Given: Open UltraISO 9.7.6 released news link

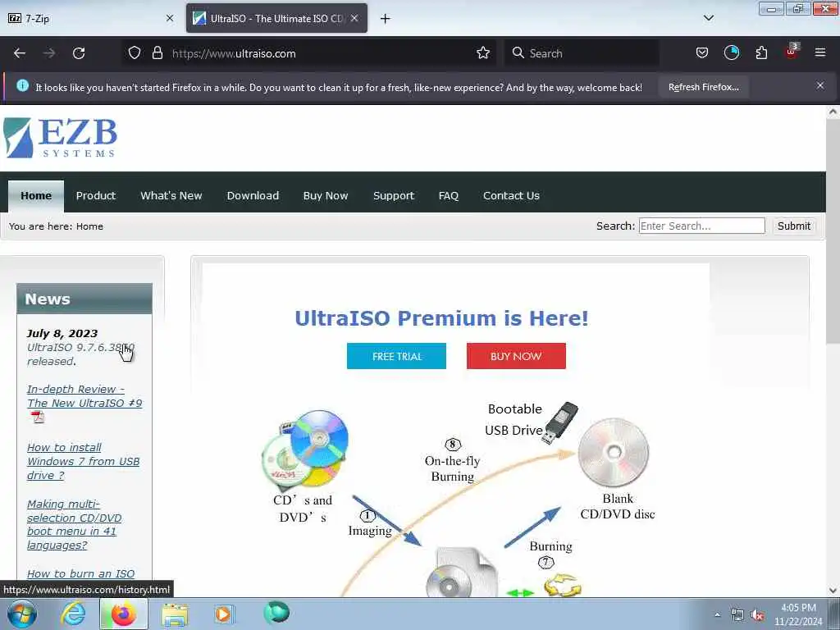Looking at the screenshot, I should click(x=80, y=354).
